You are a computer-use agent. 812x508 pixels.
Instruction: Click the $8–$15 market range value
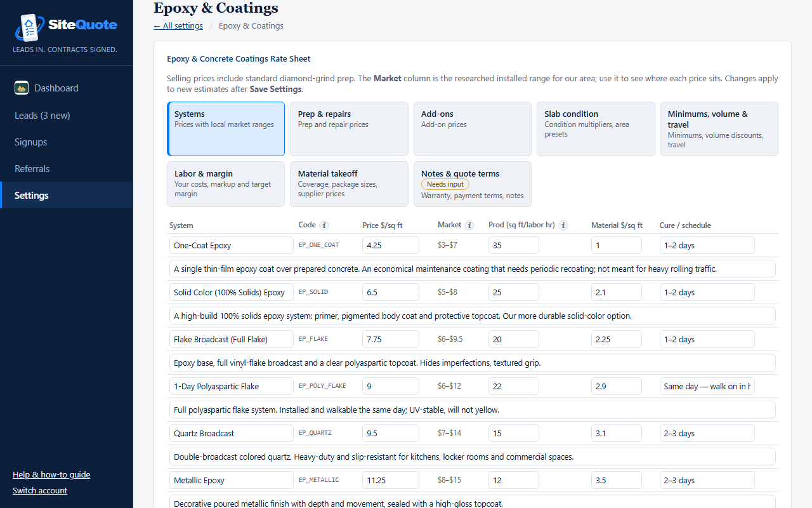pos(450,480)
